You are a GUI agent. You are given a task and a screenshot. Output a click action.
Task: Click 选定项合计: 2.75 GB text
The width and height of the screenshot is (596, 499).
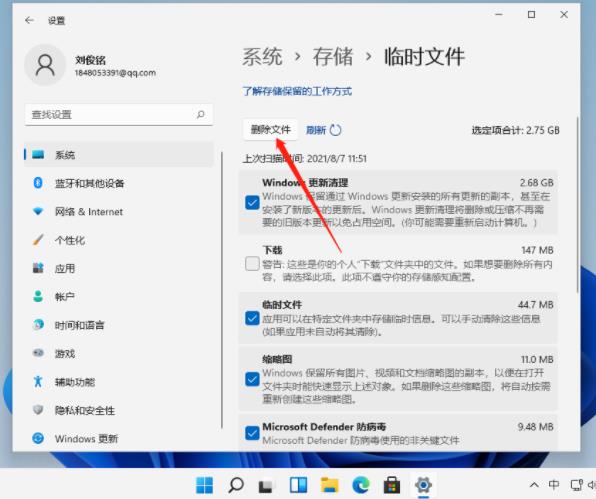click(515, 130)
